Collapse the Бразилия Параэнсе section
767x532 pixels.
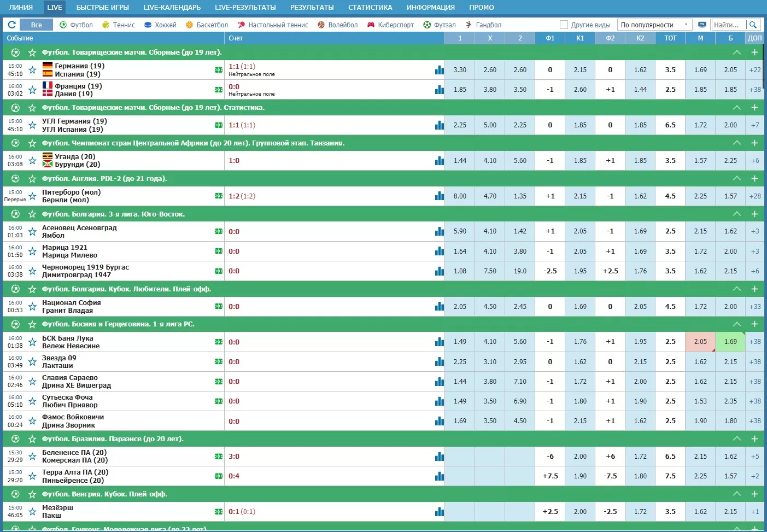coord(736,439)
